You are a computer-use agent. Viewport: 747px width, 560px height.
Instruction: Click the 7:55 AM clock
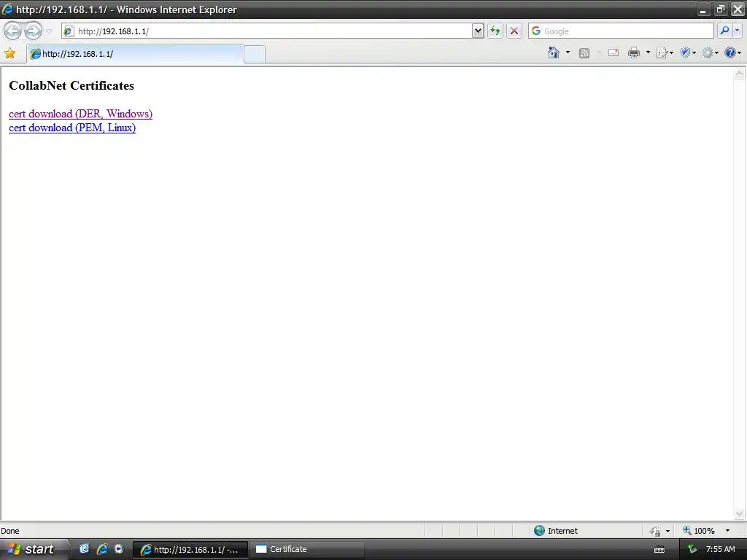720,550
